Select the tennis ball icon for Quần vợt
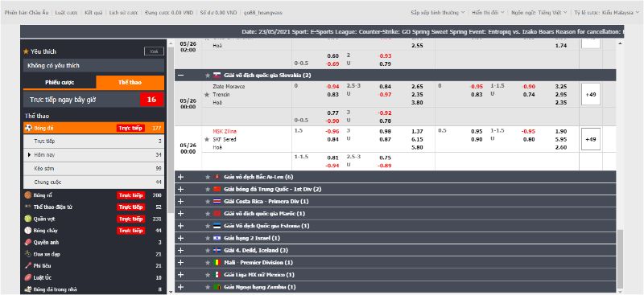The image size is (644, 295). (28, 219)
